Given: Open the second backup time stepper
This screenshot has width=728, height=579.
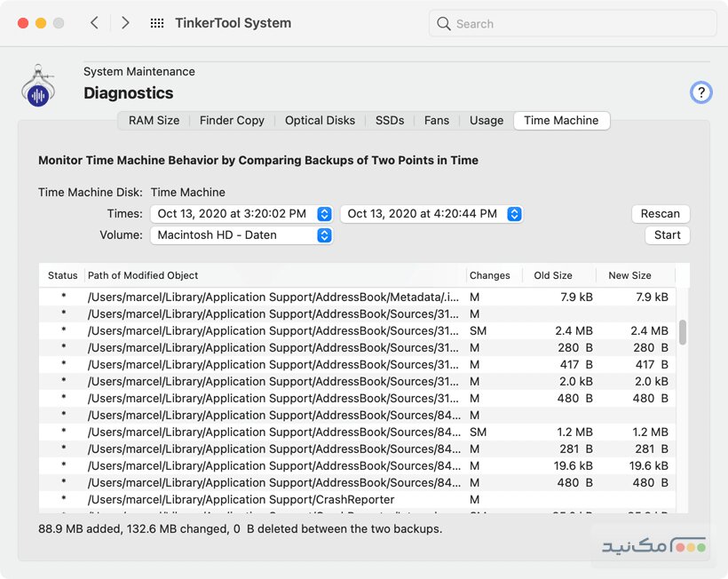Looking at the screenshot, I should 513,213.
